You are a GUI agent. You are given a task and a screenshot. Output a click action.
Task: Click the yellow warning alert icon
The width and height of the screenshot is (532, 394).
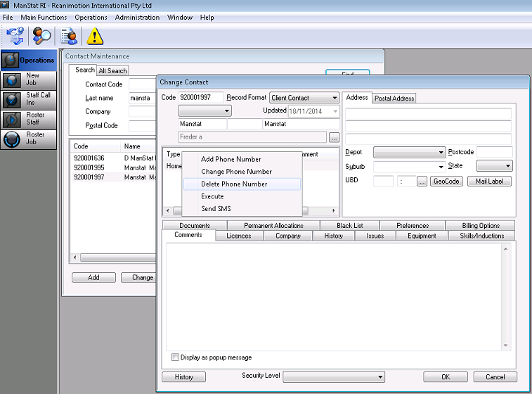tap(94, 35)
